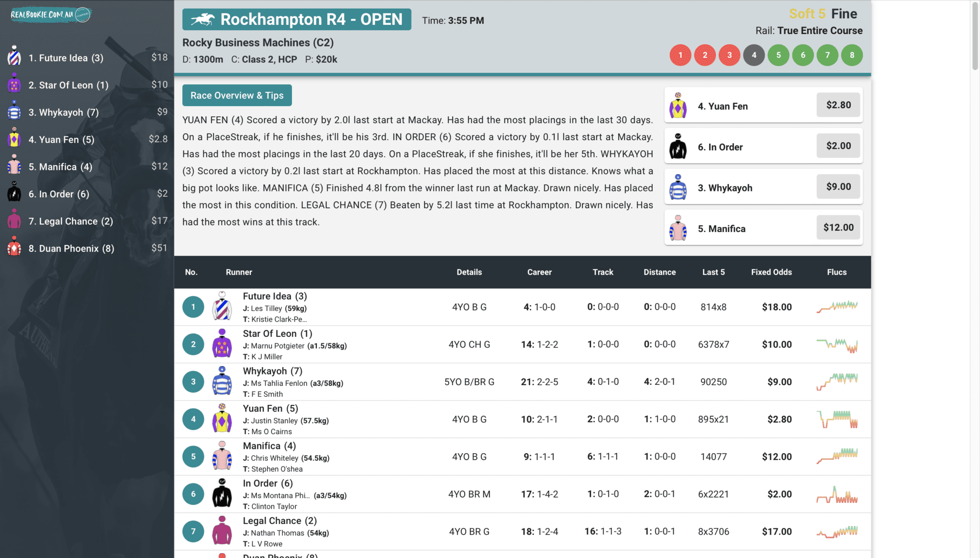Go to race 3 with the red circle

pos(729,55)
